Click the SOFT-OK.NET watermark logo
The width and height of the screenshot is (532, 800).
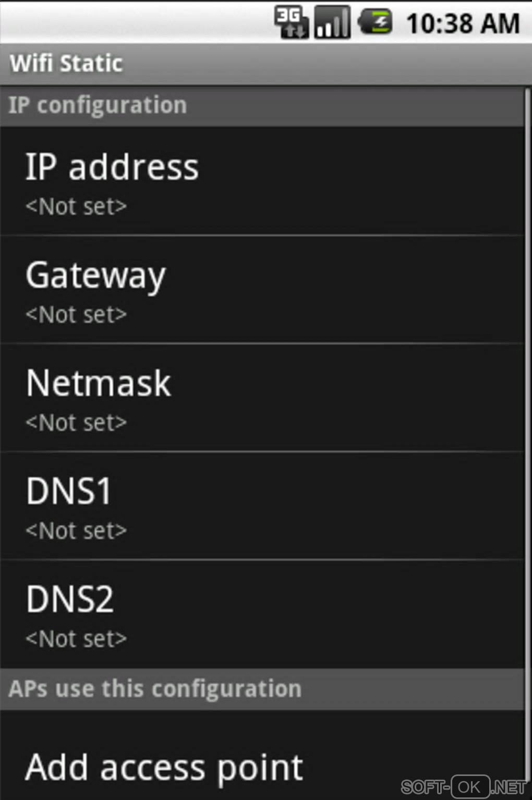(464, 786)
